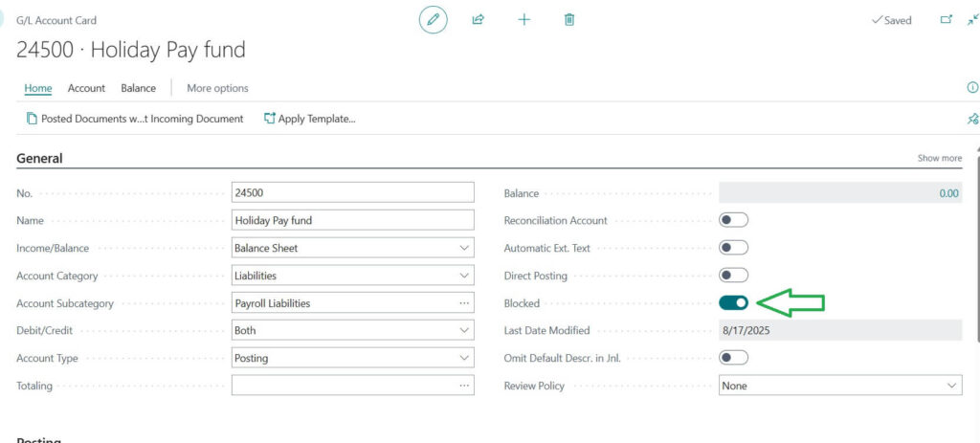This screenshot has height=443, width=980.
Task: Open the Income/Balance dropdown
Action: (352, 248)
